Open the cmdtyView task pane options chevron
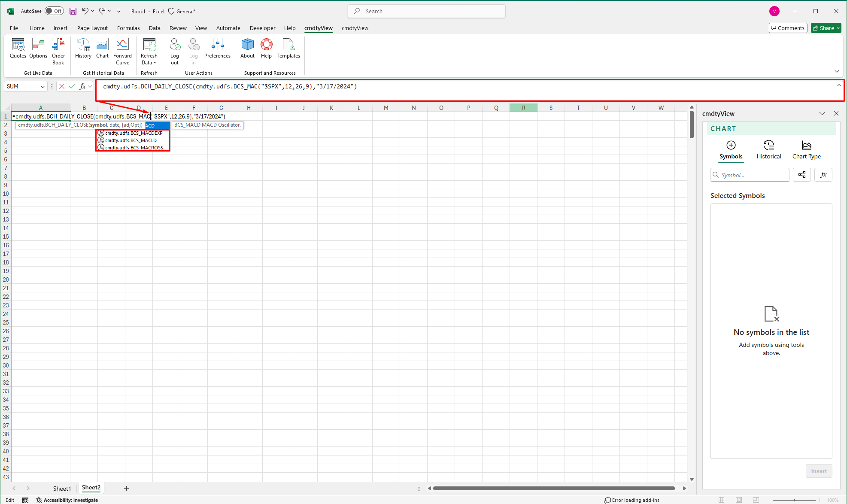This screenshot has height=504, width=847. point(822,113)
